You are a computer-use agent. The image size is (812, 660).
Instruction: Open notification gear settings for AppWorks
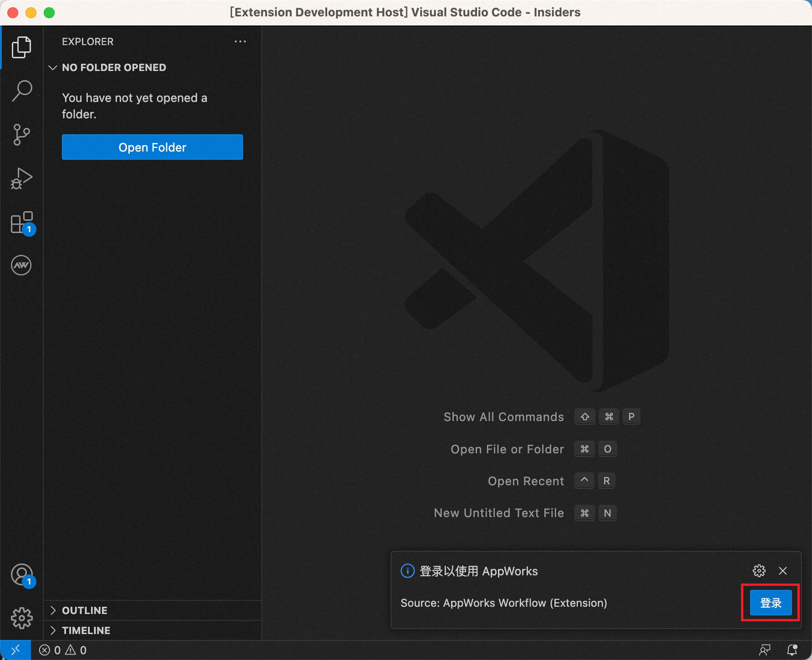pyautogui.click(x=759, y=571)
